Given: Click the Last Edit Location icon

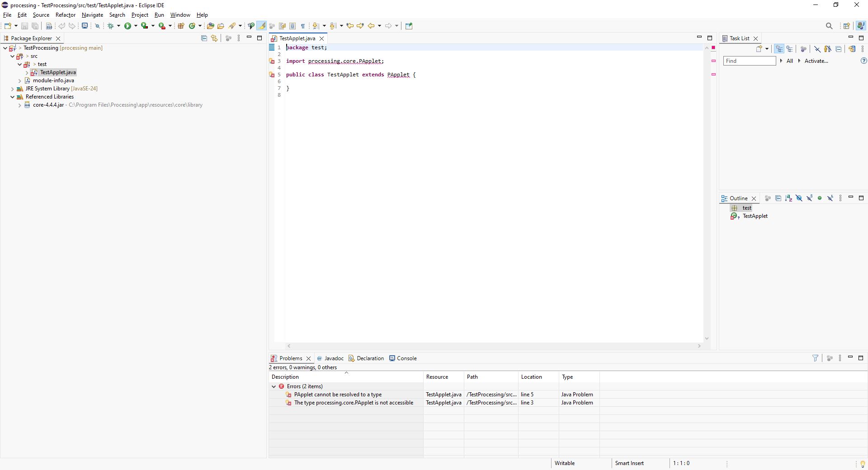Looking at the screenshot, I should coord(350,26).
